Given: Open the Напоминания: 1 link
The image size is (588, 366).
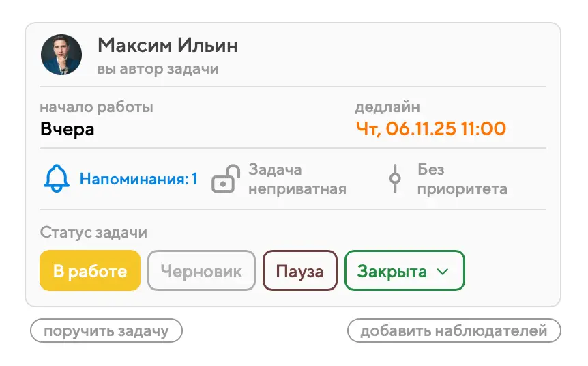Looking at the screenshot, I should [138, 180].
